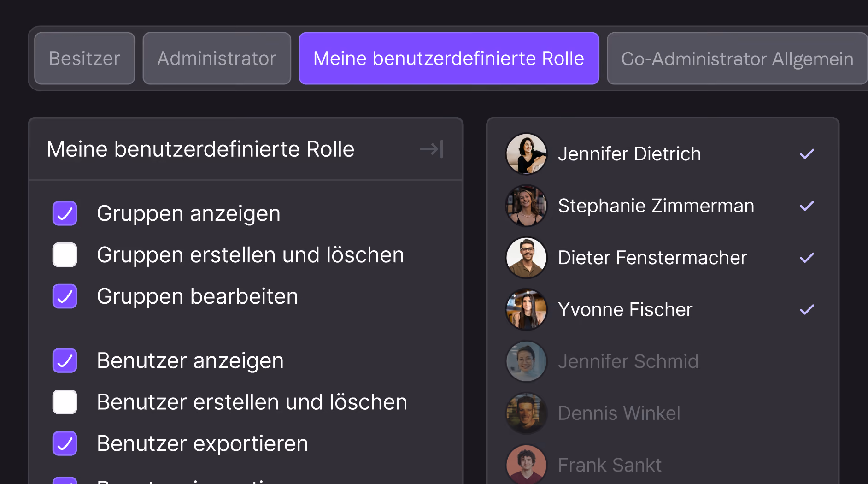Select Meine benutzerdefinierte Rolle tab

coord(449,59)
